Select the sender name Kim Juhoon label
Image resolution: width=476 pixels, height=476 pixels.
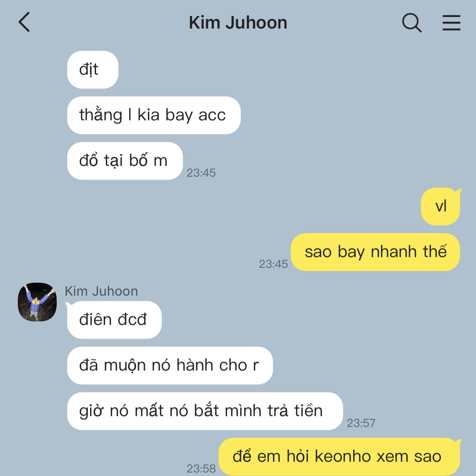pos(101,291)
